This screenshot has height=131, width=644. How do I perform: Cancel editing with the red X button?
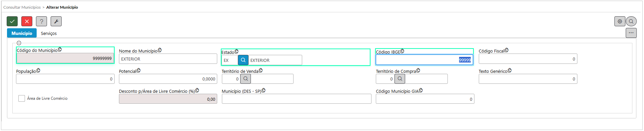tap(27, 21)
